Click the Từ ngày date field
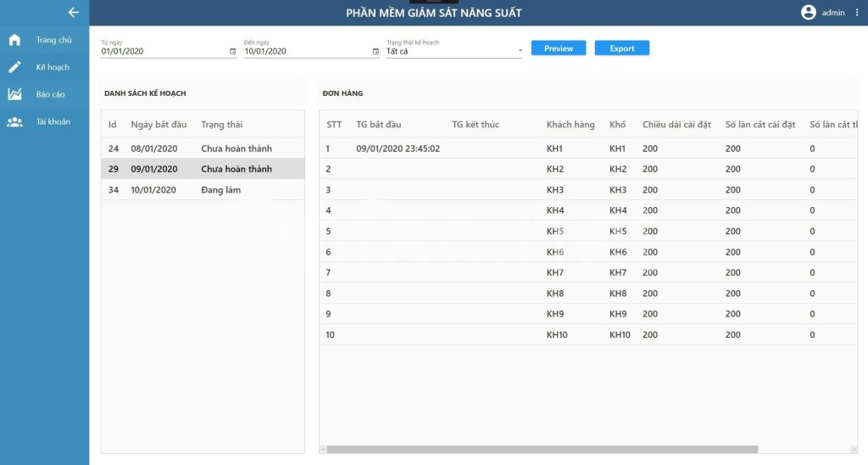 (x=161, y=51)
